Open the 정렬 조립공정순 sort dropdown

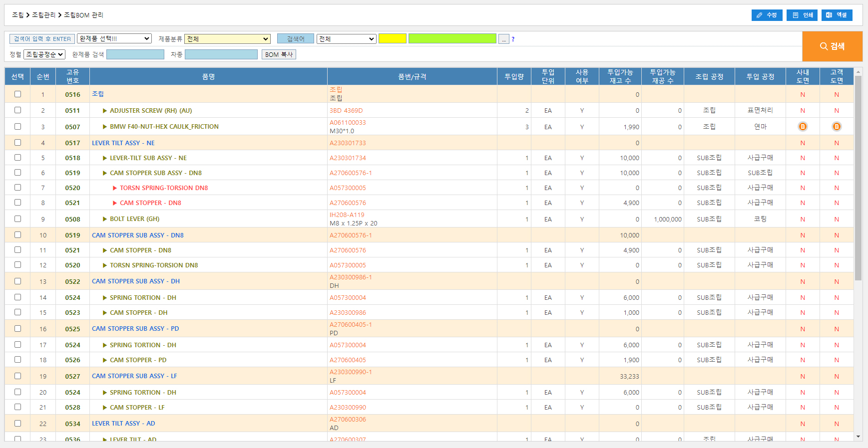tap(44, 54)
